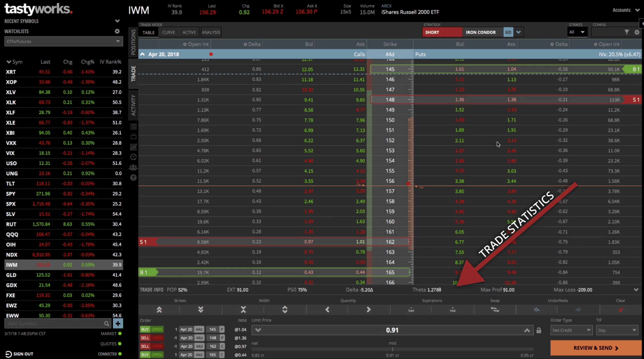Click the search magnifier in Add Symbol

tap(106, 323)
